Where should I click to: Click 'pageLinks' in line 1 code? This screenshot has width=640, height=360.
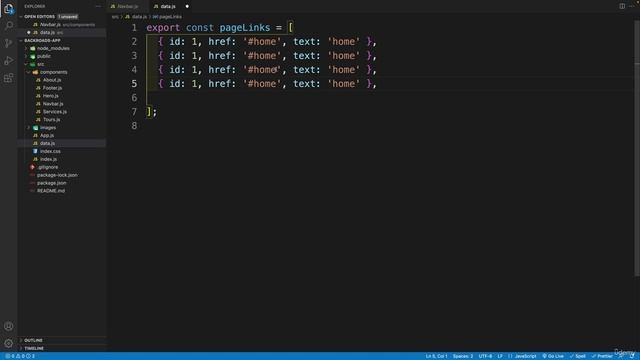point(245,28)
